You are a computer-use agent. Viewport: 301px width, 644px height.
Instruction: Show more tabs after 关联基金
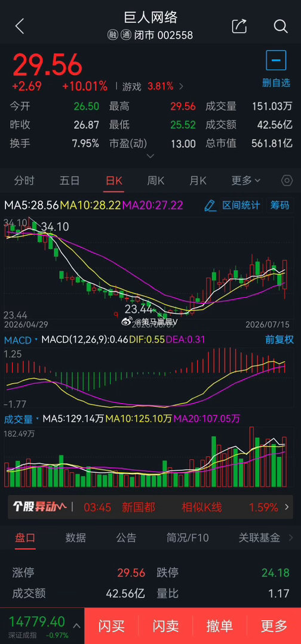(291, 538)
